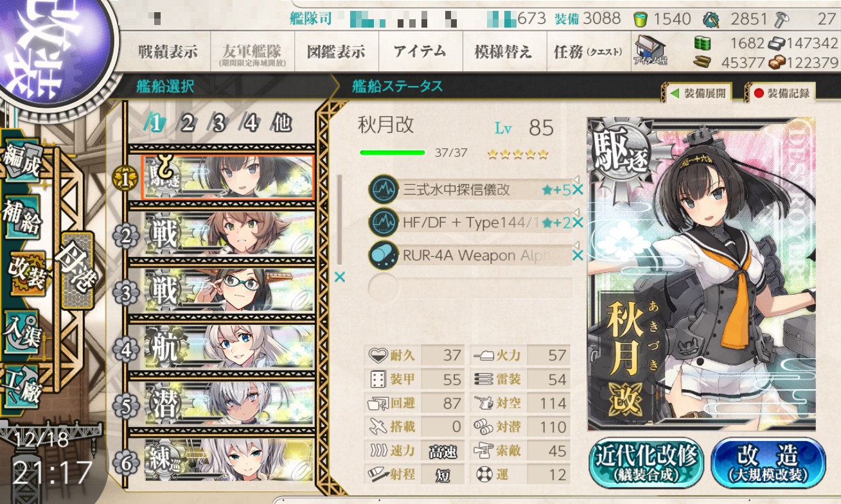Click the sonar icon for 三式水中探信儀改
The image size is (841, 504).
[x=384, y=190]
